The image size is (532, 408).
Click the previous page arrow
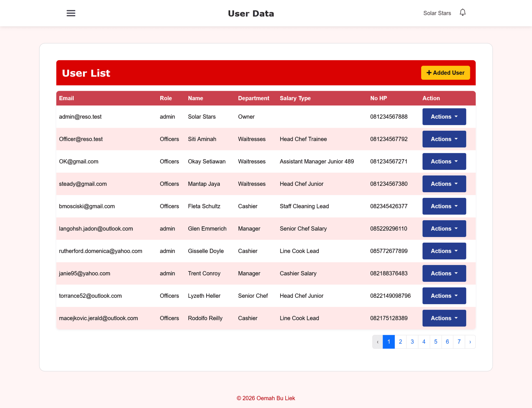point(377,342)
